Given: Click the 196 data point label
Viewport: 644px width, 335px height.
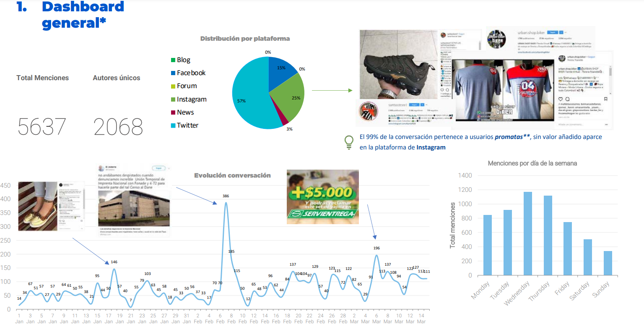Looking at the screenshot, I should [377, 248].
